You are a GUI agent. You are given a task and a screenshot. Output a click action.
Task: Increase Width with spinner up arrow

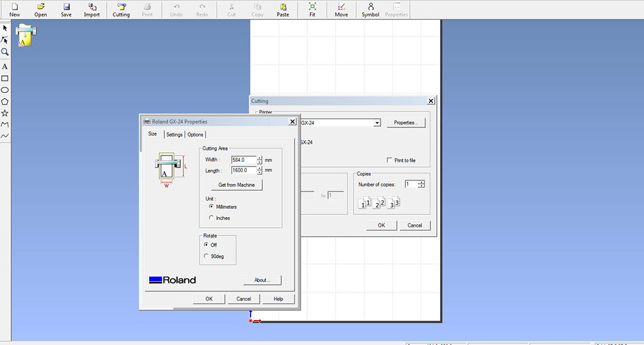point(260,158)
